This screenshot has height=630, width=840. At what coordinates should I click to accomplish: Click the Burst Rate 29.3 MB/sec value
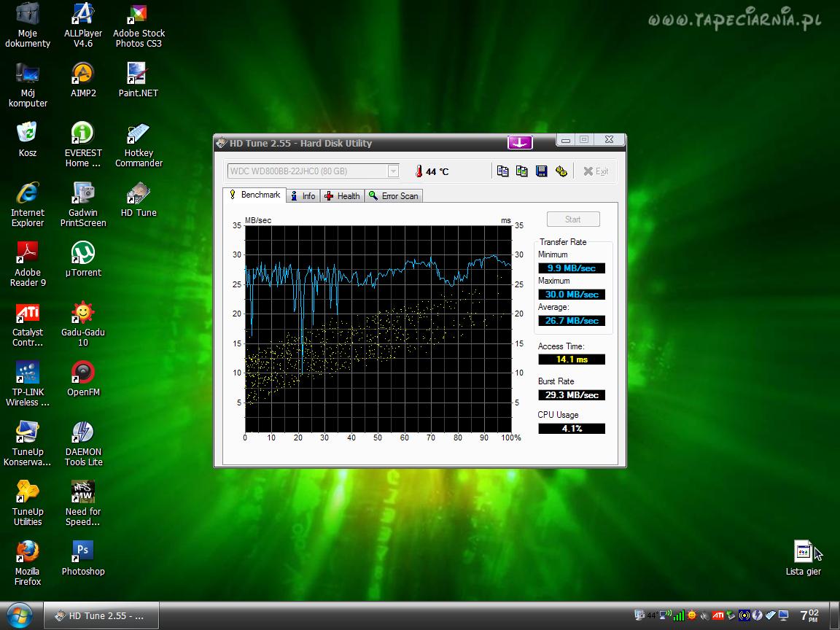pos(572,394)
